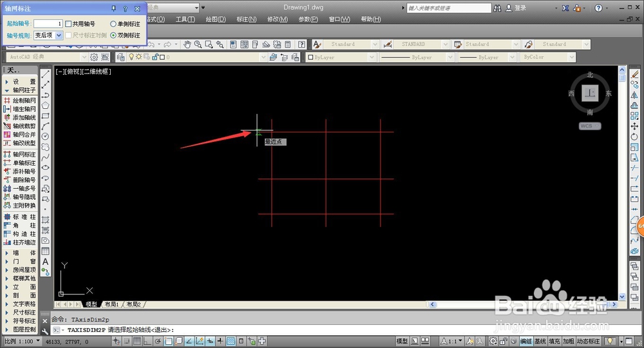Open the Layer Properties Manager icon
The height and width of the screenshot is (348, 644).
pos(120,57)
